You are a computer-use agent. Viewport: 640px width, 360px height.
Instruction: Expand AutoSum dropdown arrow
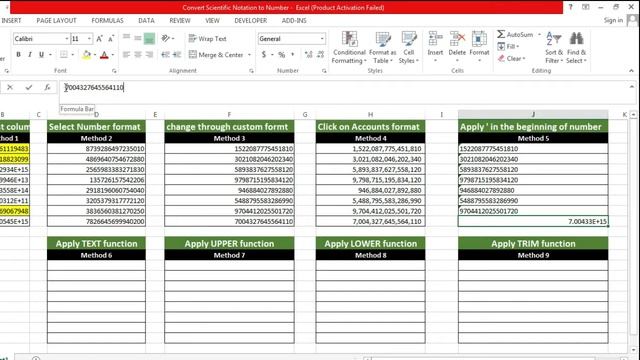point(539,35)
